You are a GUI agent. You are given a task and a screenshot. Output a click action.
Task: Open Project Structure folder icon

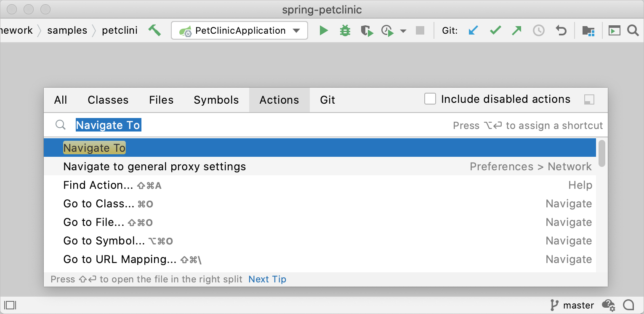coord(588,31)
